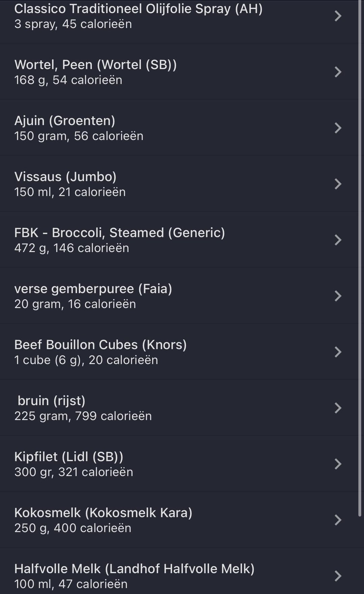Click the arrow on Beef Bouillon row
364x594 pixels.
pos(338,352)
